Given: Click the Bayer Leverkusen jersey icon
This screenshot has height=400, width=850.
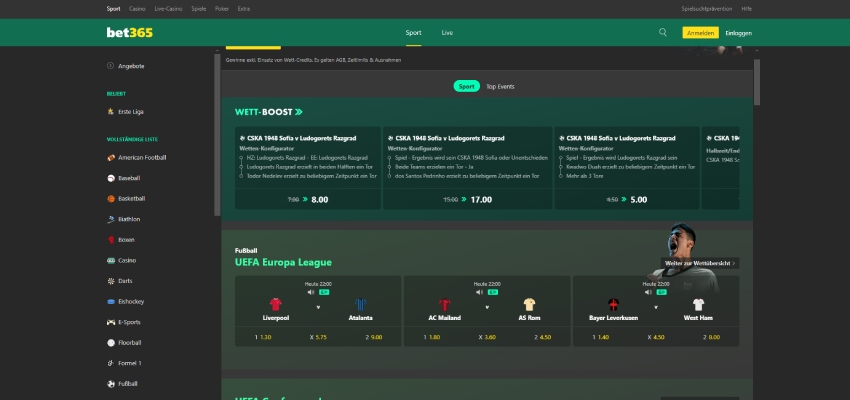Looking at the screenshot, I should tap(613, 304).
